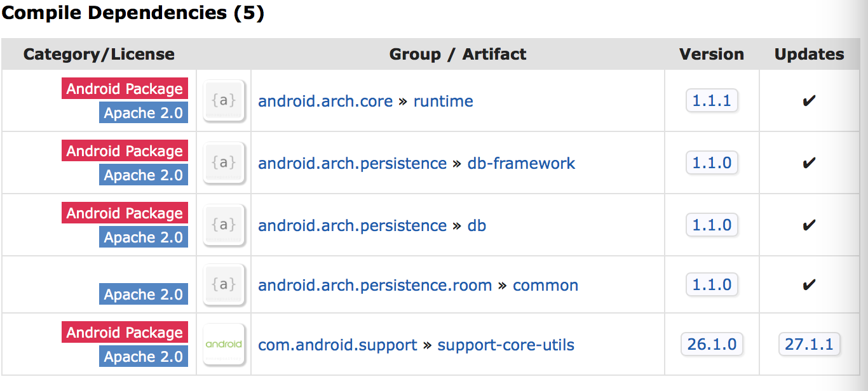Click the Apache 2.0 tag in db-framework row
The height and width of the screenshot is (391, 868).
pyautogui.click(x=144, y=175)
